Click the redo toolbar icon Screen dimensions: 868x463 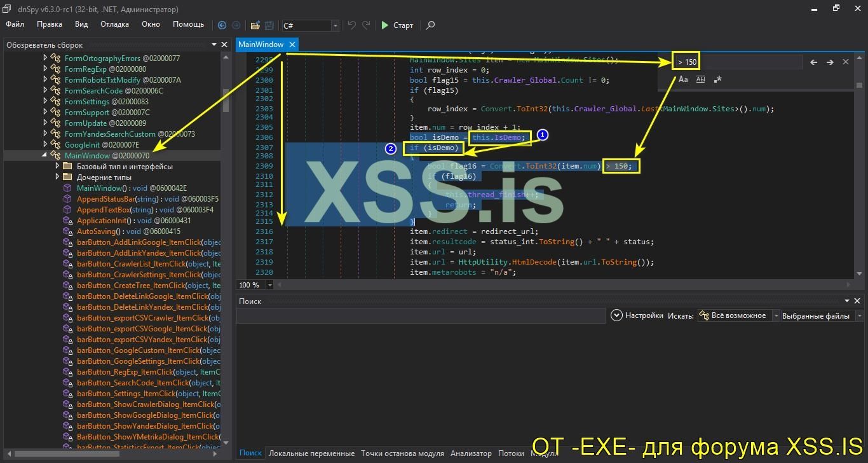point(366,25)
